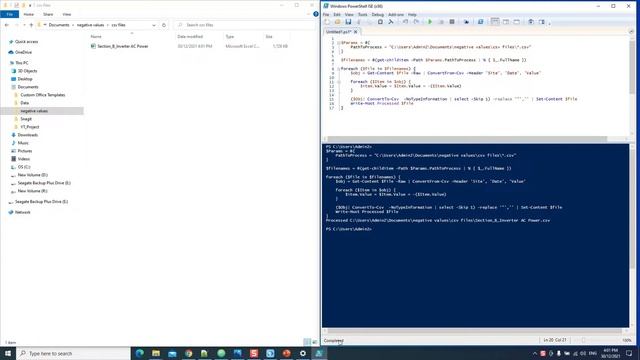Save the script with ISE Save icon

coord(348,22)
